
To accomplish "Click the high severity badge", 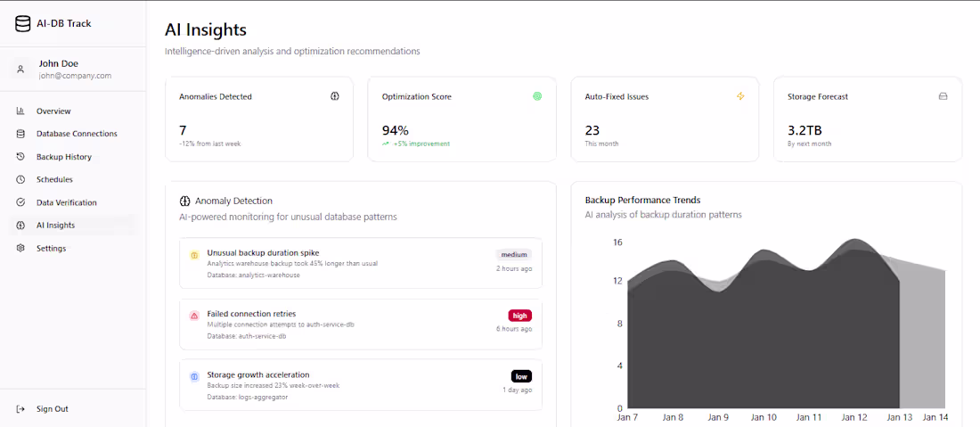I will [x=520, y=315].
